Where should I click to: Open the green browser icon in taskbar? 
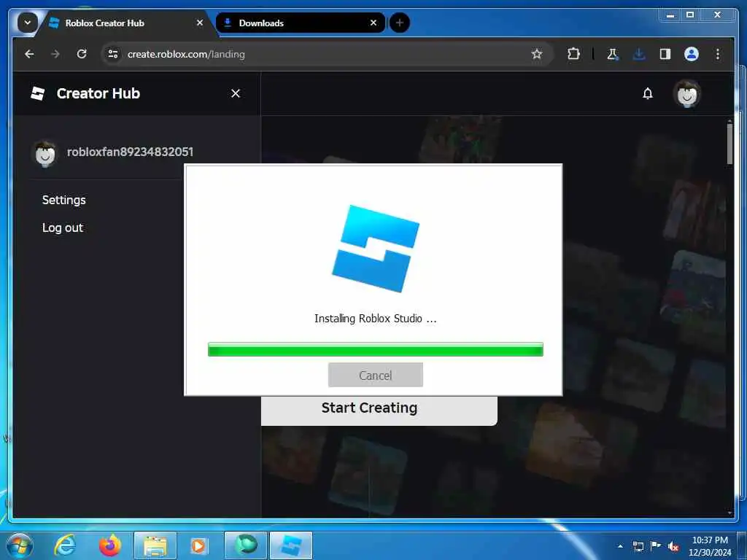(x=245, y=545)
